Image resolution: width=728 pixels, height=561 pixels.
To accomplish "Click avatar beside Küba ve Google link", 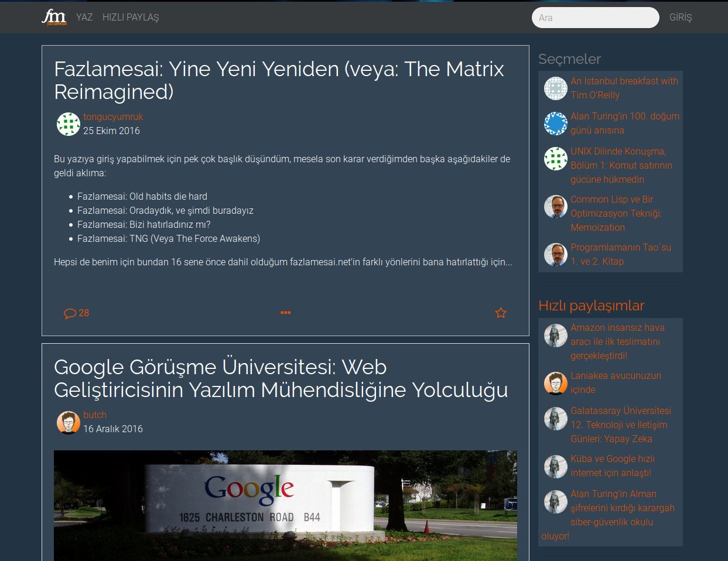I will coord(556,466).
